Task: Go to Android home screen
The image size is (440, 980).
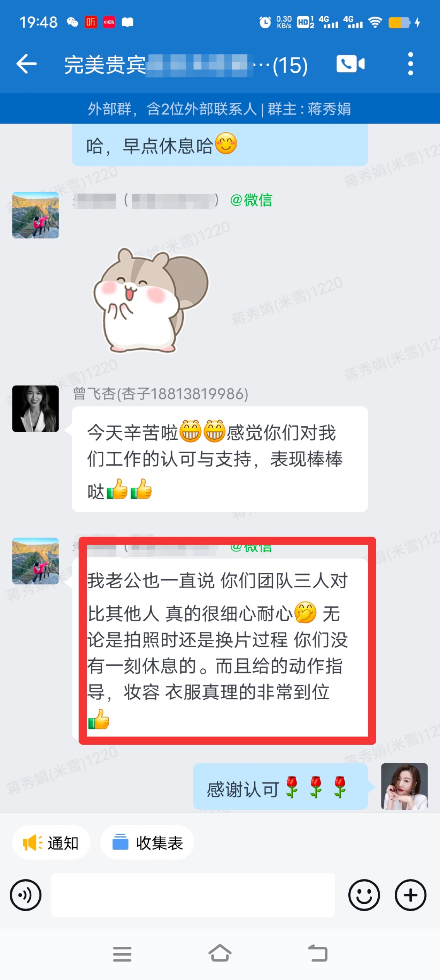Action: tap(220, 953)
